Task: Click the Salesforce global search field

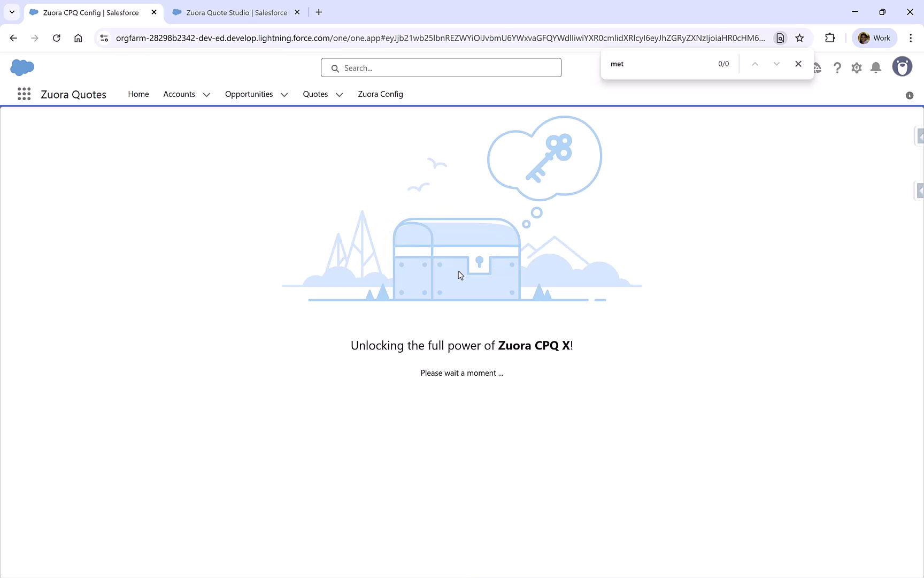Action: coord(441,67)
